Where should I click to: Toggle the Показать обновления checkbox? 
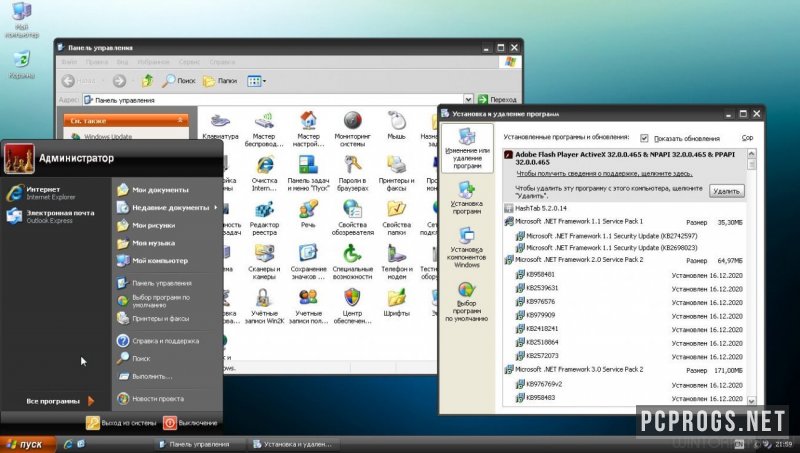pyautogui.click(x=644, y=138)
